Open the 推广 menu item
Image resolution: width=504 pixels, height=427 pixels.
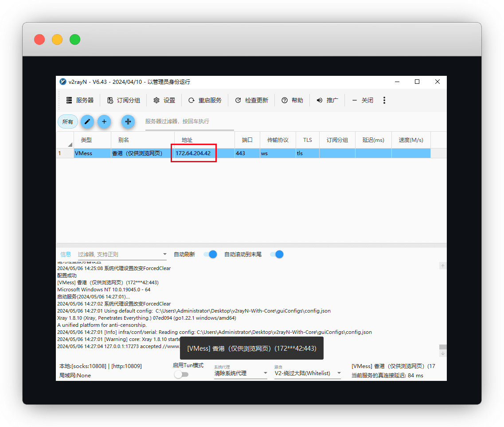[327, 100]
